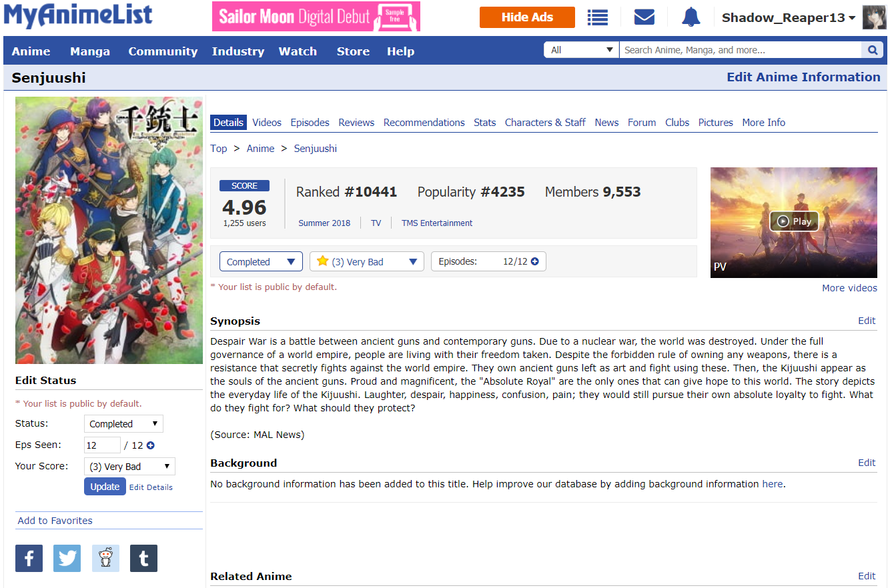This screenshot has height=588, width=892.
Task: Increment episodes with plus icon beside 12/12
Action: tap(534, 261)
